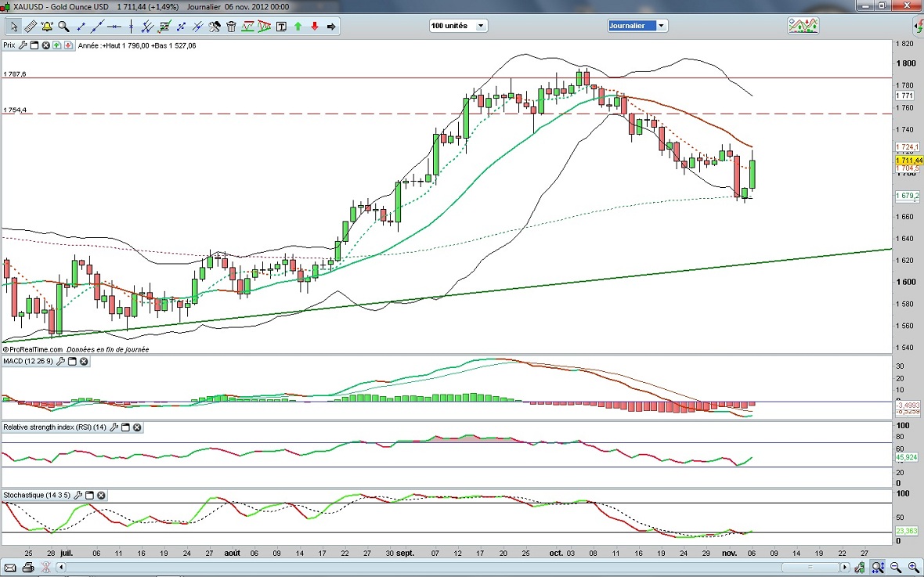Open the Journalier timeframe dropdown
Viewport: 924px width, 577px height.
(x=662, y=26)
